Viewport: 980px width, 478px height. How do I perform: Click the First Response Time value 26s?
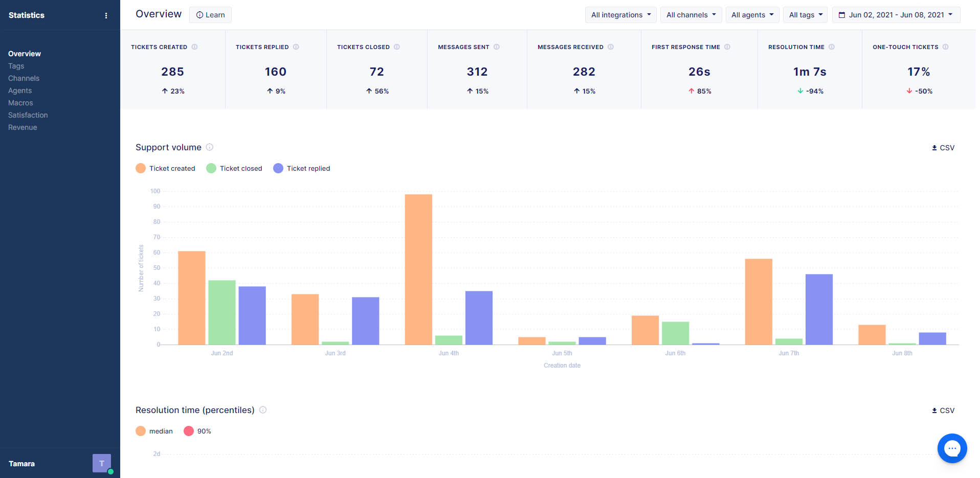click(x=699, y=72)
